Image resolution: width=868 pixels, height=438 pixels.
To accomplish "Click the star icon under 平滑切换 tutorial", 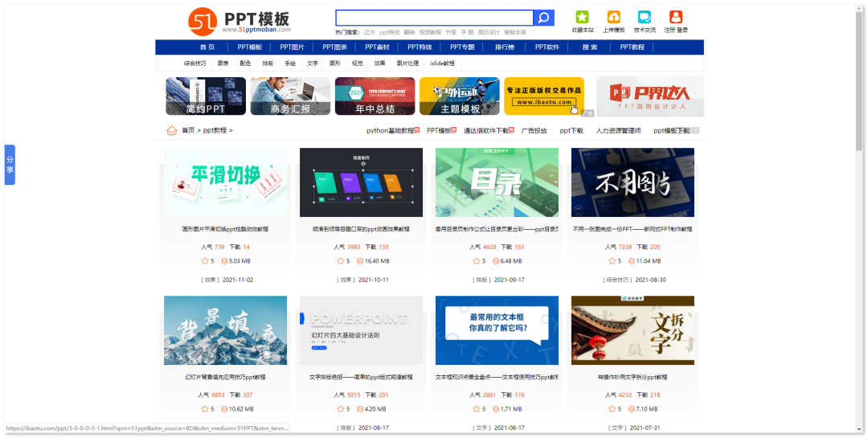I will coord(205,261).
